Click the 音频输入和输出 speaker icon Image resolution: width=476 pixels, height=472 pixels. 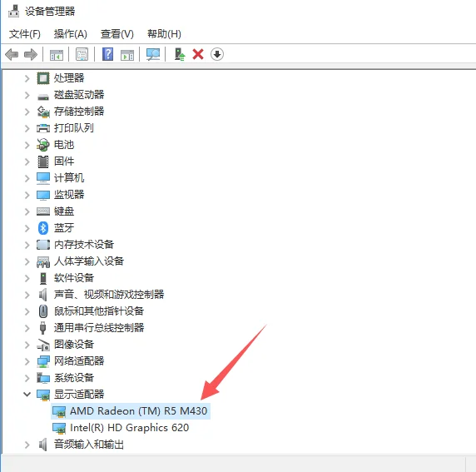[43, 445]
